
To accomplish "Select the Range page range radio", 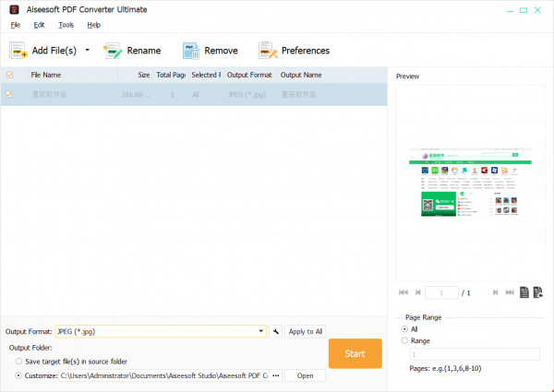I will point(404,341).
